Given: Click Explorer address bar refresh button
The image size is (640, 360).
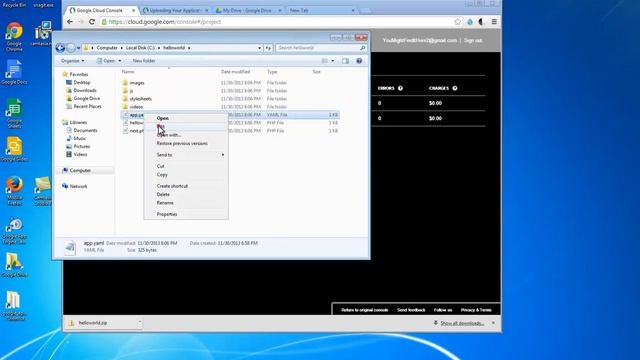Looking at the screenshot, I should coord(268,48).
